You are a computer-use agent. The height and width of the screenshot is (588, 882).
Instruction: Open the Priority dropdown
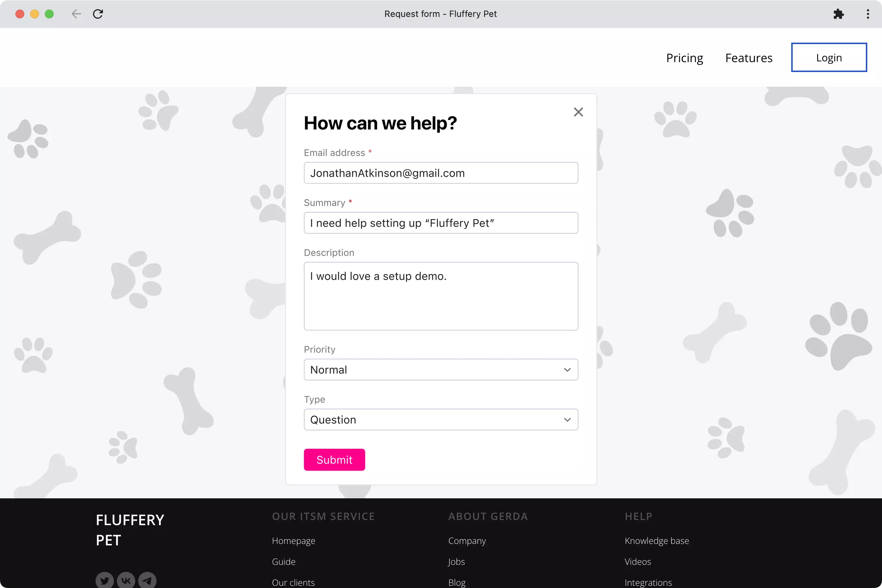tap(441, 369)
